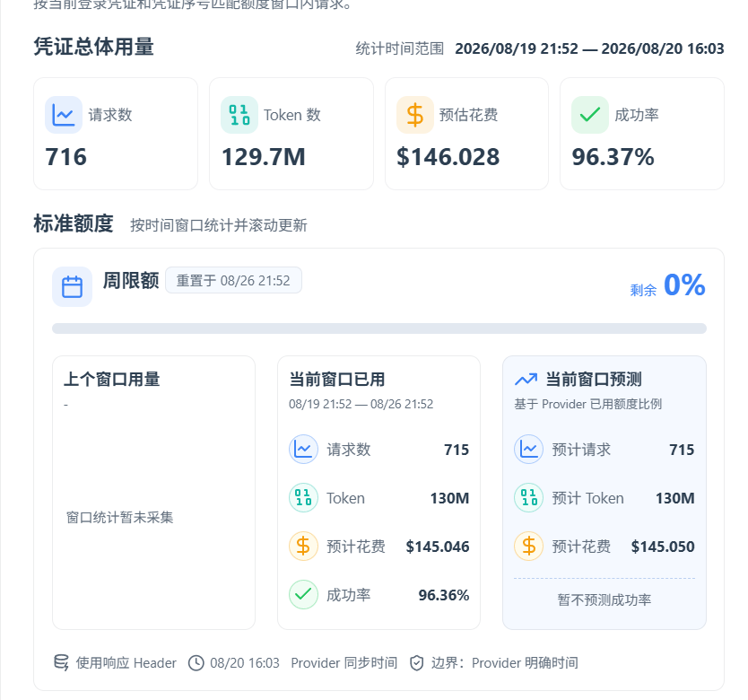748x700 pixels.
Task: Click the 标准额度 section heading
Action: pos(74,223)
